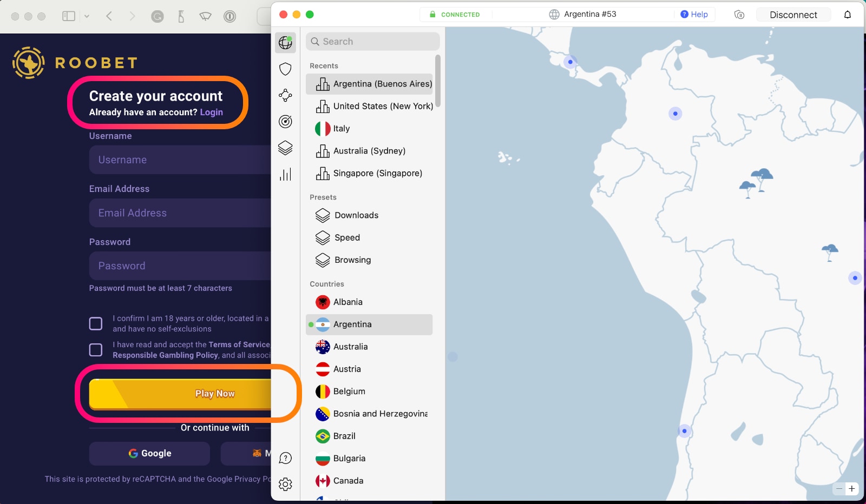
Task: Open the statistics bars icon in sidebar
Action: (285, 174)
